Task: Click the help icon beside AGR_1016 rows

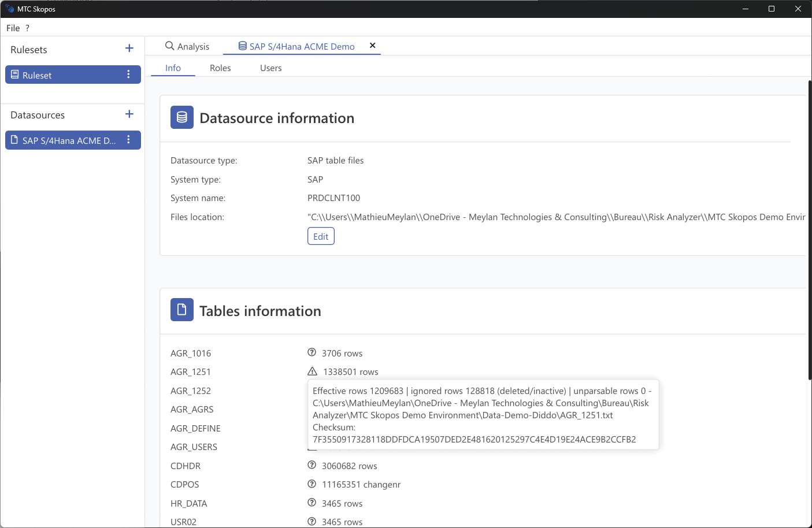Action: point(312,352)
